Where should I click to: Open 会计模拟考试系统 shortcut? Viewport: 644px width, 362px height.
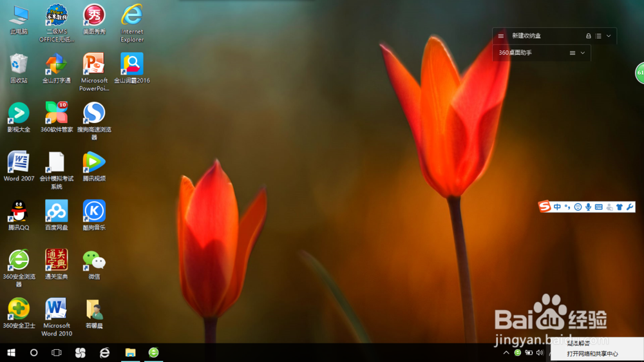tap(57, 170)
